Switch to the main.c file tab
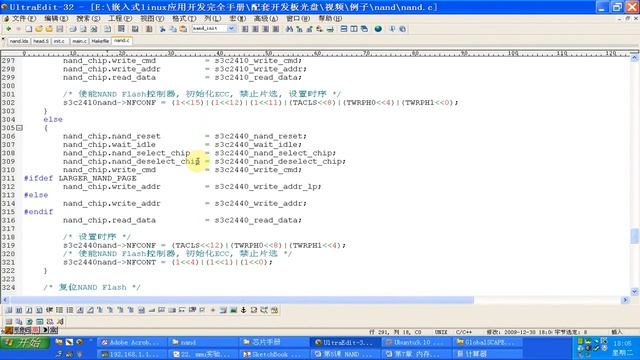The width and height of the screenshot is (640, 360). 79,41
